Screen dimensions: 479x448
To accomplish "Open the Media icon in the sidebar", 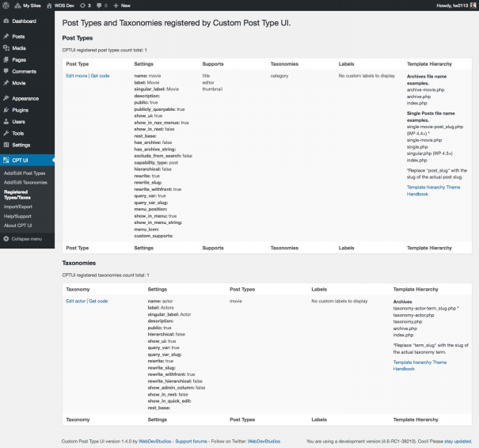I will tap(6, 48).
